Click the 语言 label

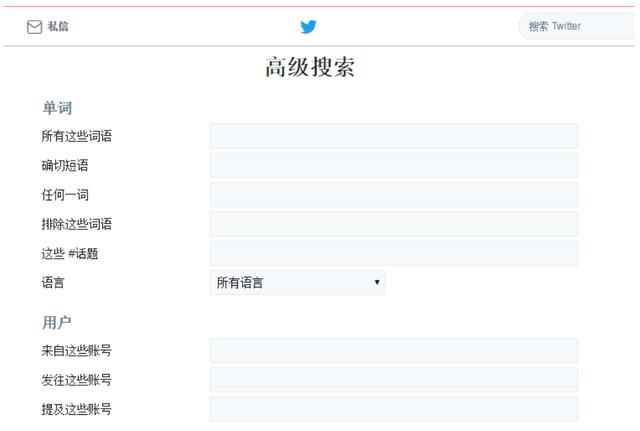(53, 282)
